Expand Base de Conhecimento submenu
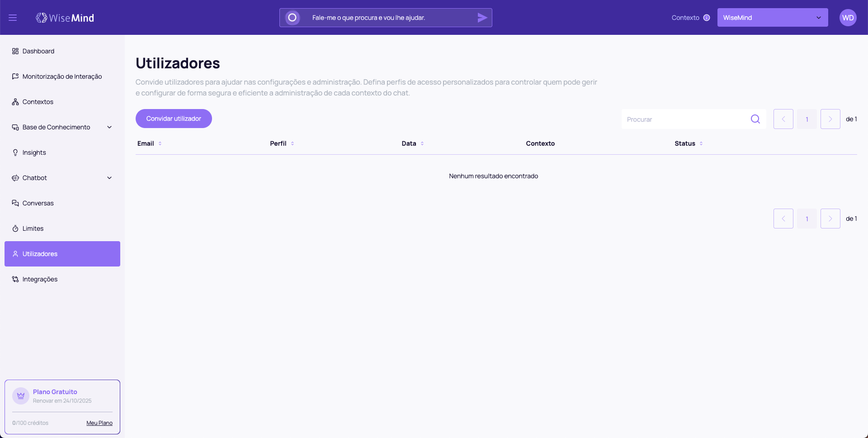The image size is (868, 438). [x=109, y=127]
